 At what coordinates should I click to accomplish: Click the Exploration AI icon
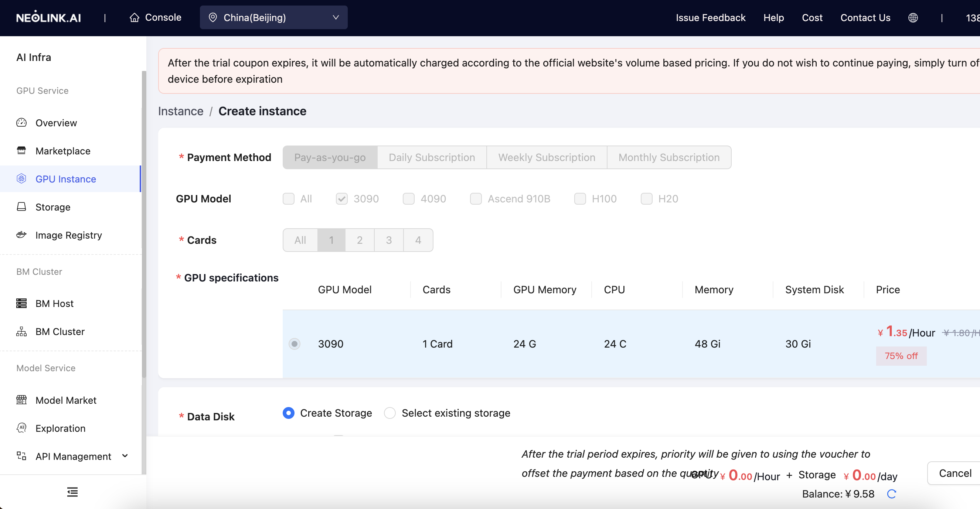point(21,428)
